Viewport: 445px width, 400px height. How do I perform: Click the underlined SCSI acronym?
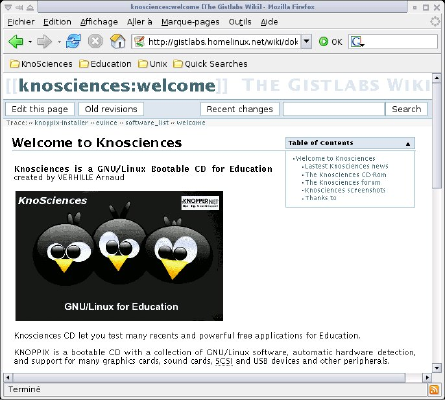pyautogui.click(x=224, y=361)
